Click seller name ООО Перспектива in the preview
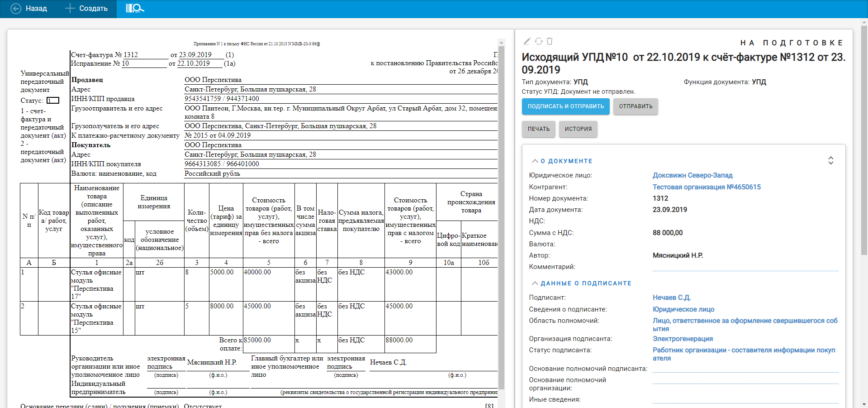Viewport: 868px width, 408px height. pos(213,80)
